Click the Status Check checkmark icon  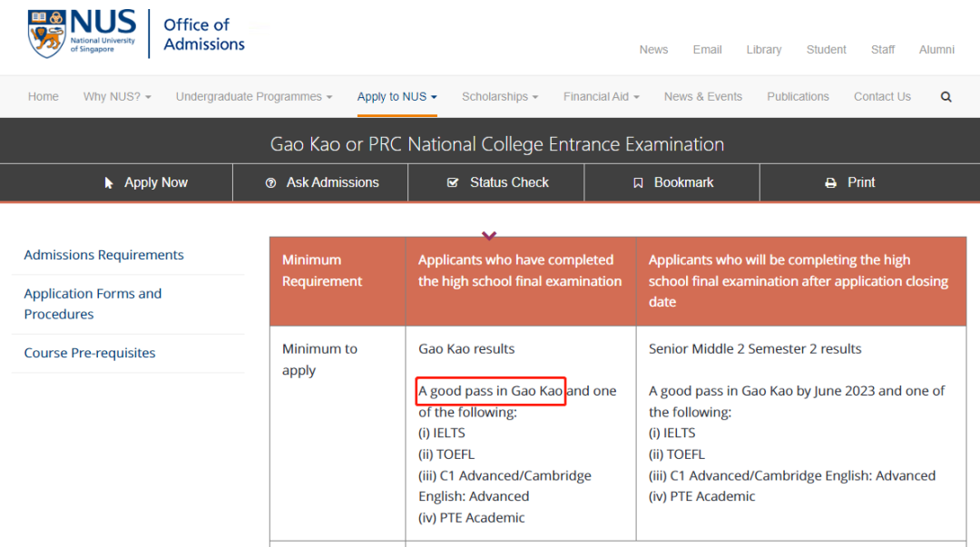[x=453, y=183]
